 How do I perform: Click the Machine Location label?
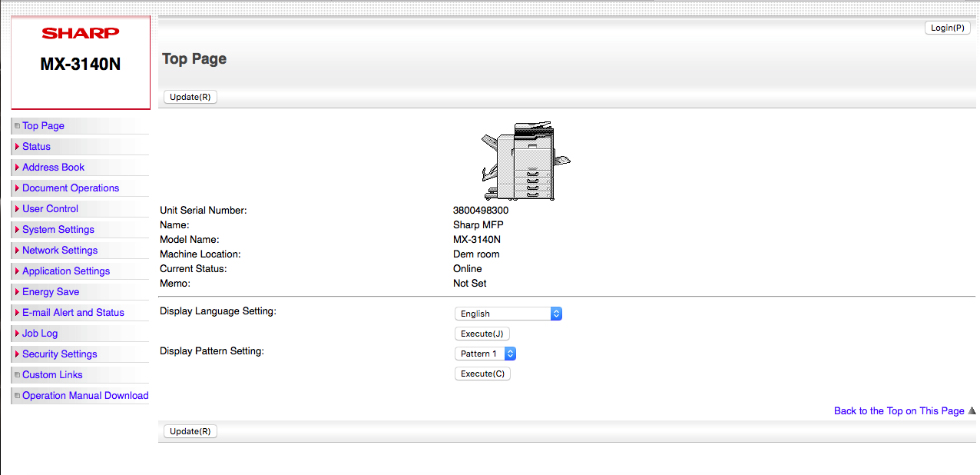click(200, 254)
